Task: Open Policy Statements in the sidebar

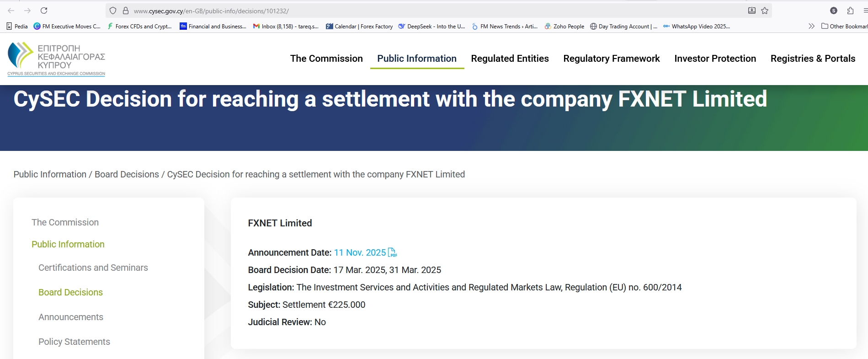Action: [74, 342]
